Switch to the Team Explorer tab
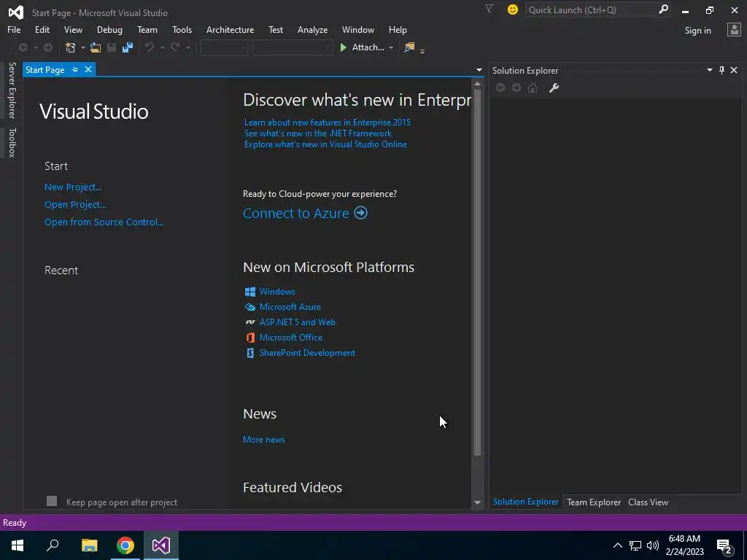747x560 pixels. pos(594,502)
